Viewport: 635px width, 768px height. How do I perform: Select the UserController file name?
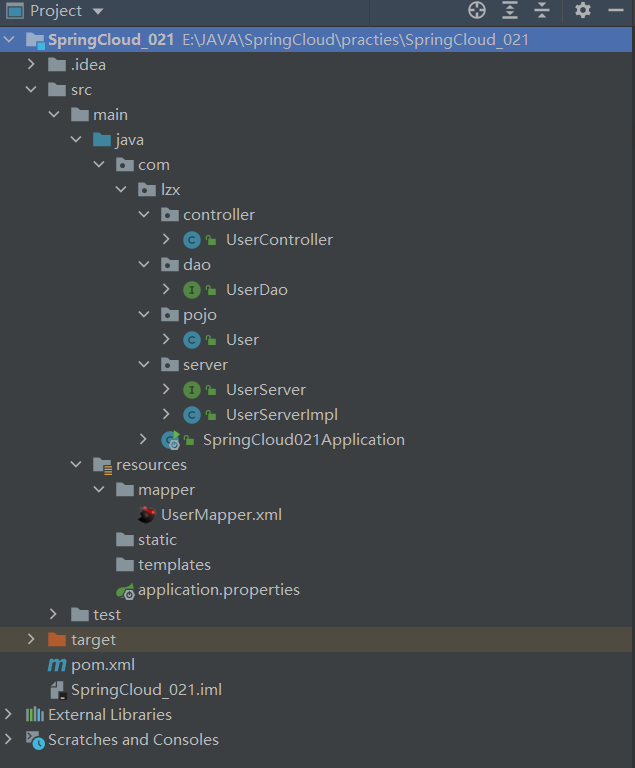pyautogui.click(x=279, y=240)
